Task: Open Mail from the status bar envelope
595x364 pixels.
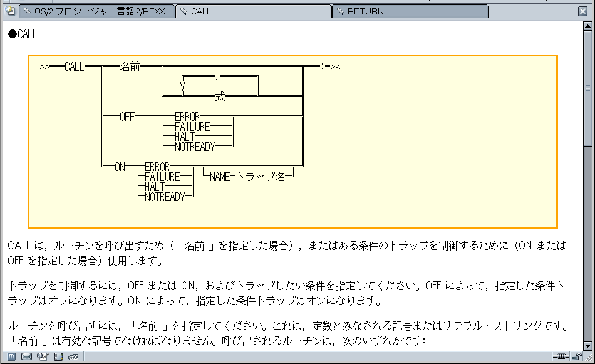Action: pyautogui.click(x=26, y=357)
